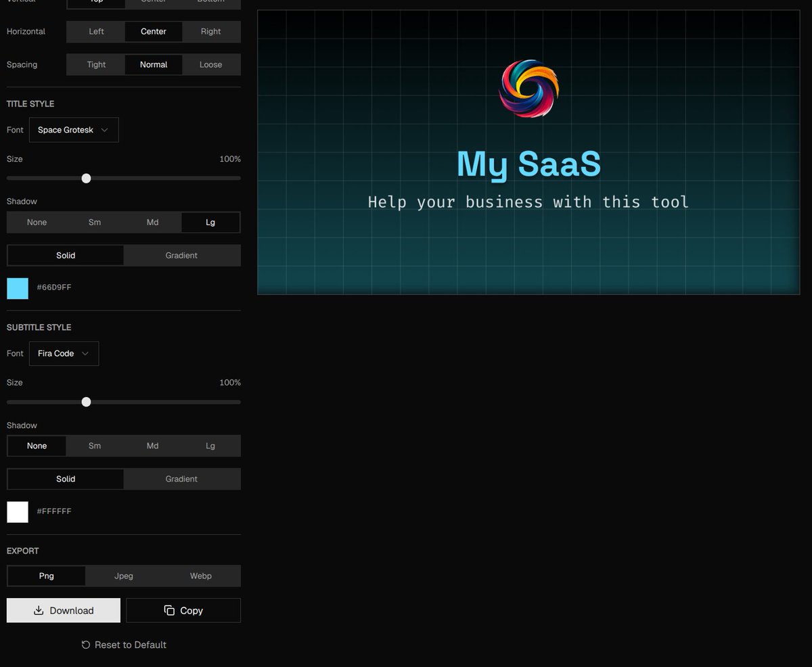Set Horizontal alignment to Right
This screenshot has width=812, height=667.
pyautogui.click(x=211, y=31)
